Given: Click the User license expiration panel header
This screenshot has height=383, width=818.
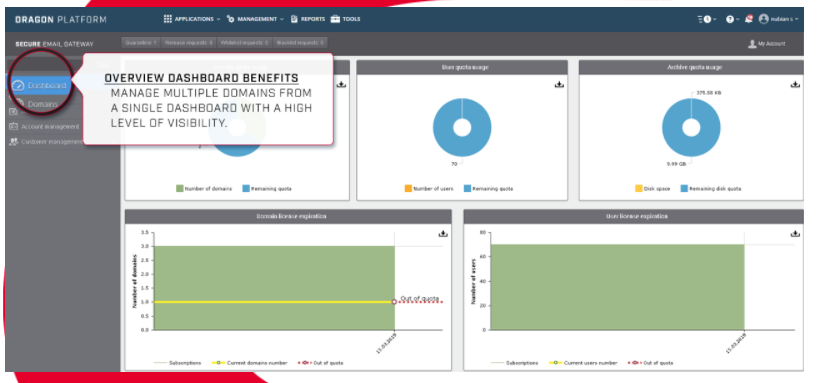Looking at the screenshot, I should 633,216.
